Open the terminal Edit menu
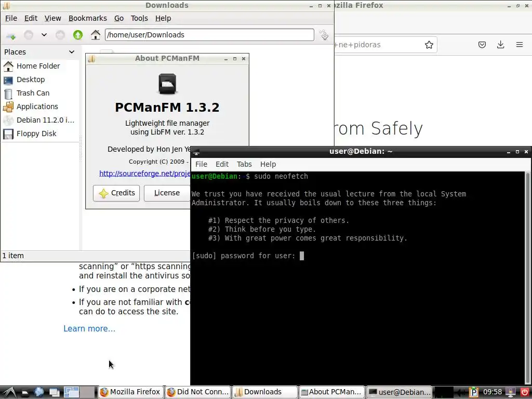532x399 pixels. coord(222,164)
